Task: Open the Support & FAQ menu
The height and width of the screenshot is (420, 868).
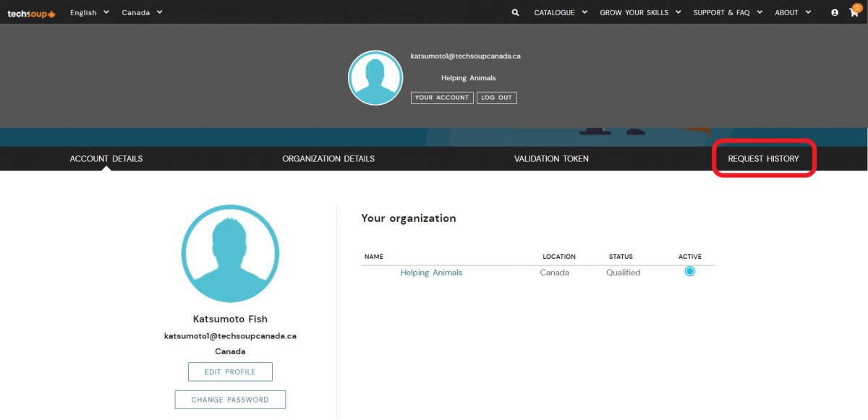Action: [727, 13]
